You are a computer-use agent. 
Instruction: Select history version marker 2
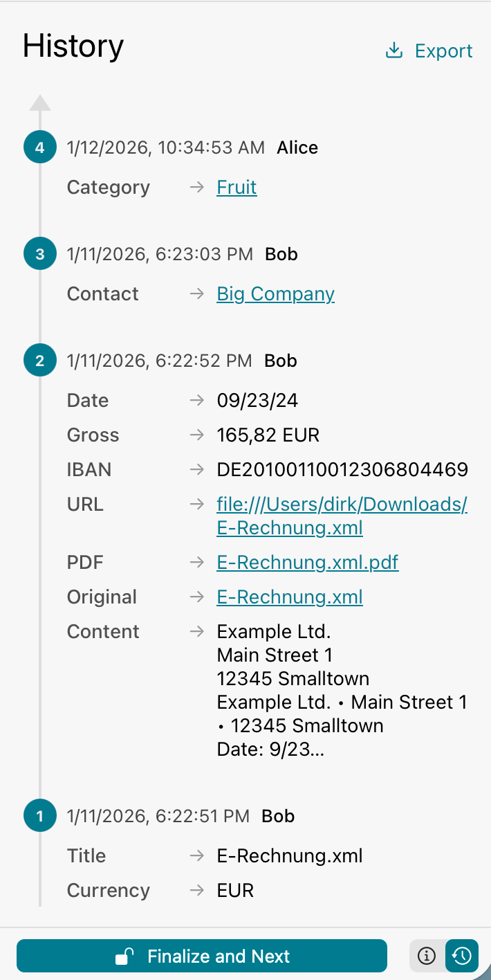tap(40, 361)
